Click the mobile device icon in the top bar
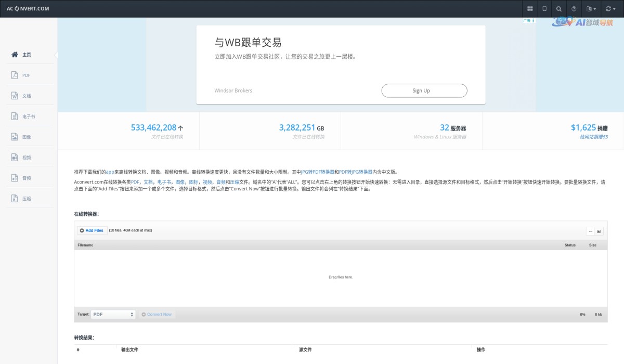This screenshot has height=364, width=624. (x=544, y=8)
